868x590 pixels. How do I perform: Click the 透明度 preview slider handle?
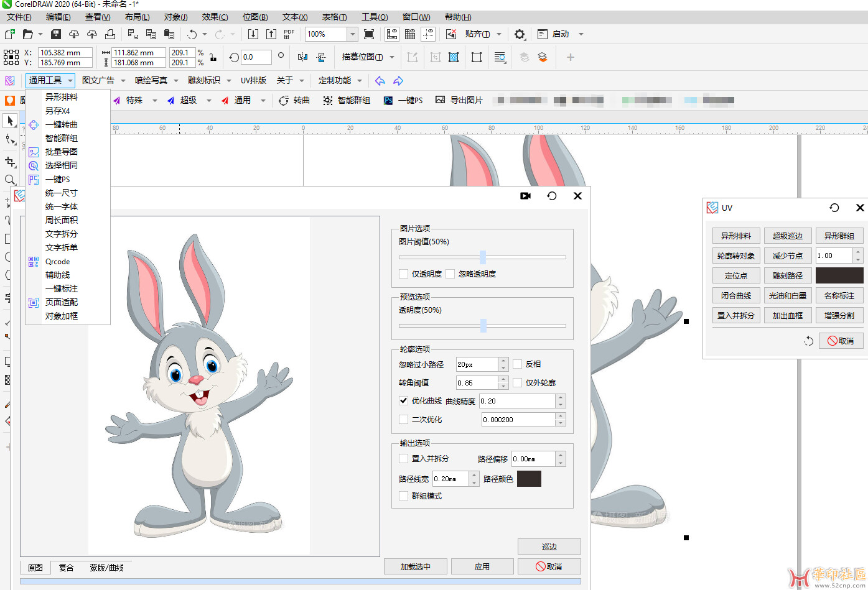(483, 325)
